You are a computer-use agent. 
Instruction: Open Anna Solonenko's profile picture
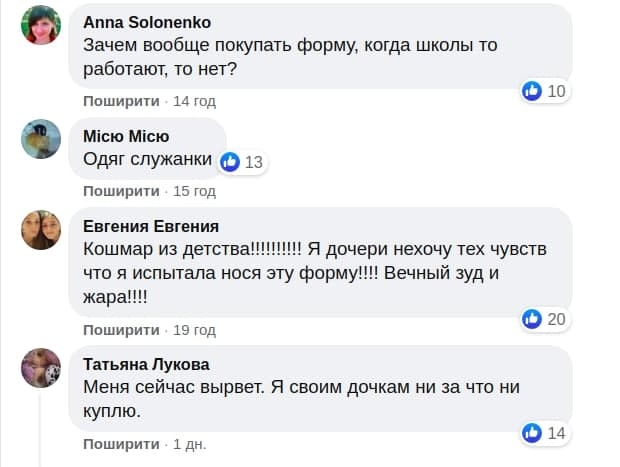coord(42,26)
